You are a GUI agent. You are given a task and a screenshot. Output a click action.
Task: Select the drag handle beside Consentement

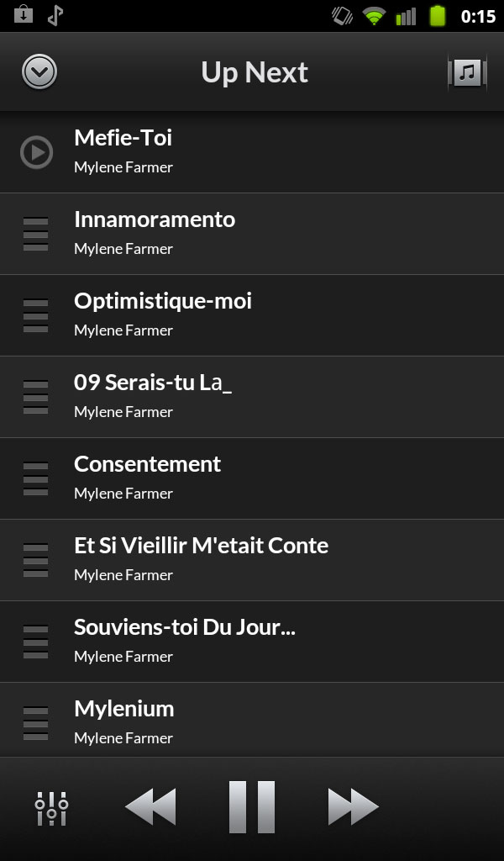(x=35, y=479)
